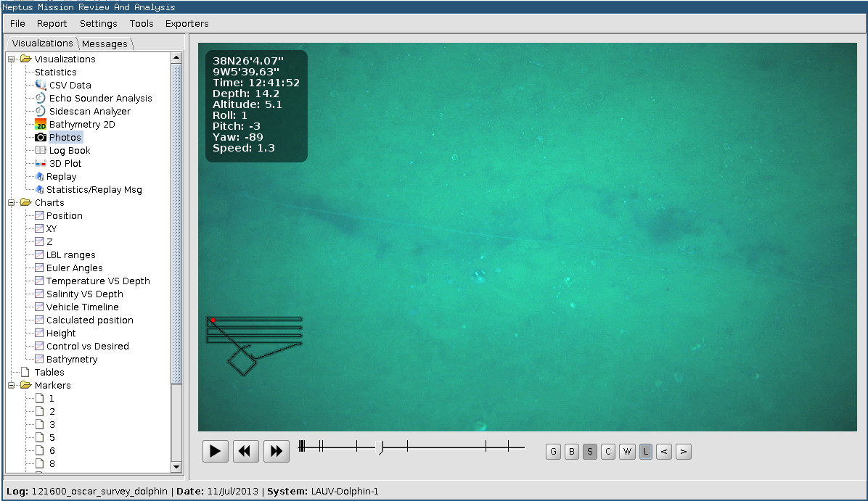
Task: Open the Bathymetry 2D colored icon
Action: (41, 125)
